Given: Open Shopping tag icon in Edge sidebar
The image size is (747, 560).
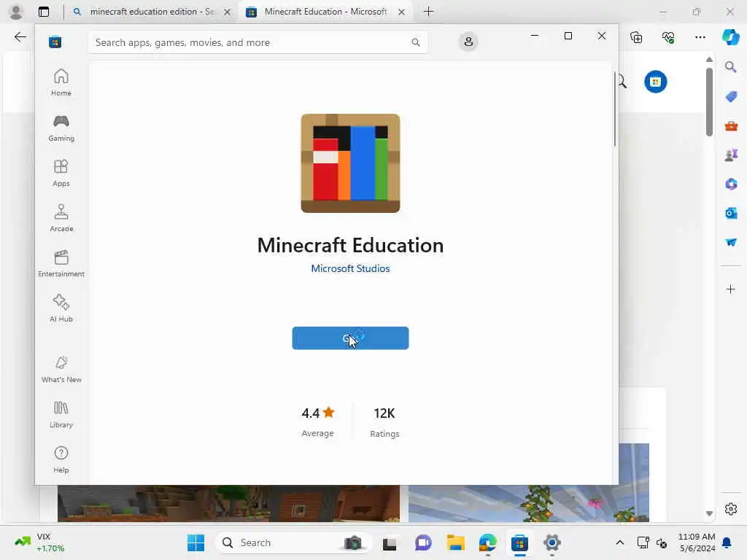Looking at the screenshot, I should click(731, 97).
